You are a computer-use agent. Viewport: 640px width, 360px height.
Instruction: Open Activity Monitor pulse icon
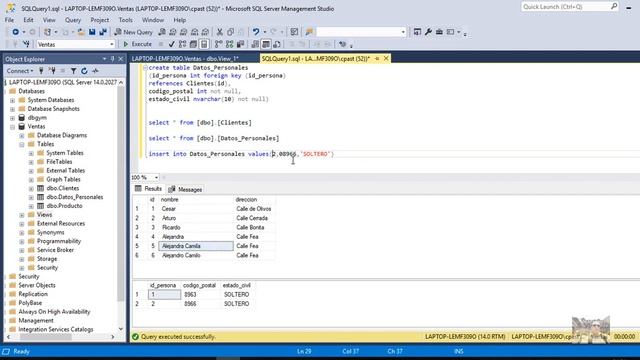95,71
